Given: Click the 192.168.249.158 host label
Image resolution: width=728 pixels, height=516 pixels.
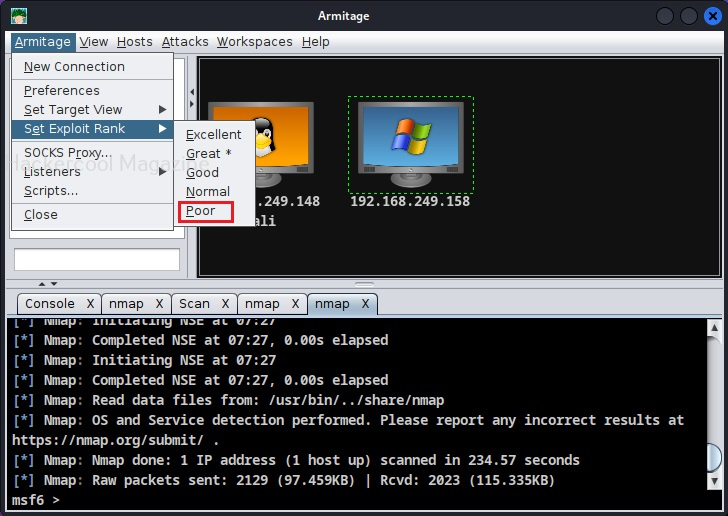Looking at the screenshot, I should click(x=410, y=201).
